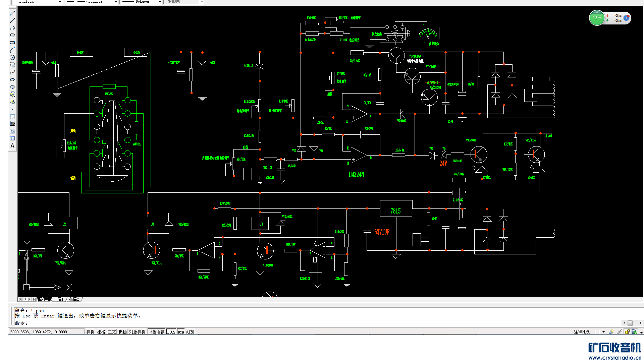Open the status bar tray menu arrow
Viewport: 644px width, 362px height.
pyautogui.click(x=641, y=333)
